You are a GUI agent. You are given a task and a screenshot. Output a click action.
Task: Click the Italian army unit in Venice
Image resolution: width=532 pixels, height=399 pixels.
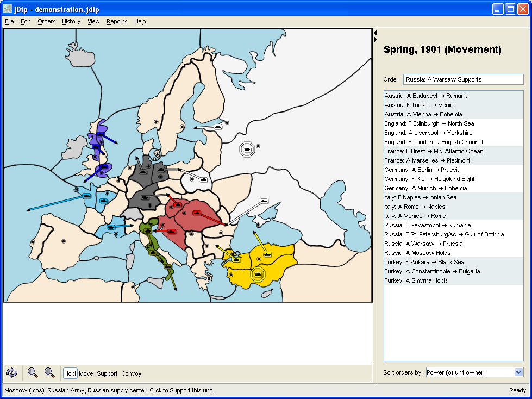(x=147, y=230)
